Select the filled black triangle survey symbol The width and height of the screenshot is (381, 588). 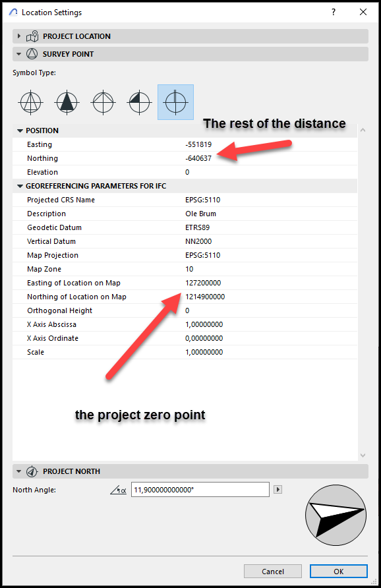[x=67, y=102]
